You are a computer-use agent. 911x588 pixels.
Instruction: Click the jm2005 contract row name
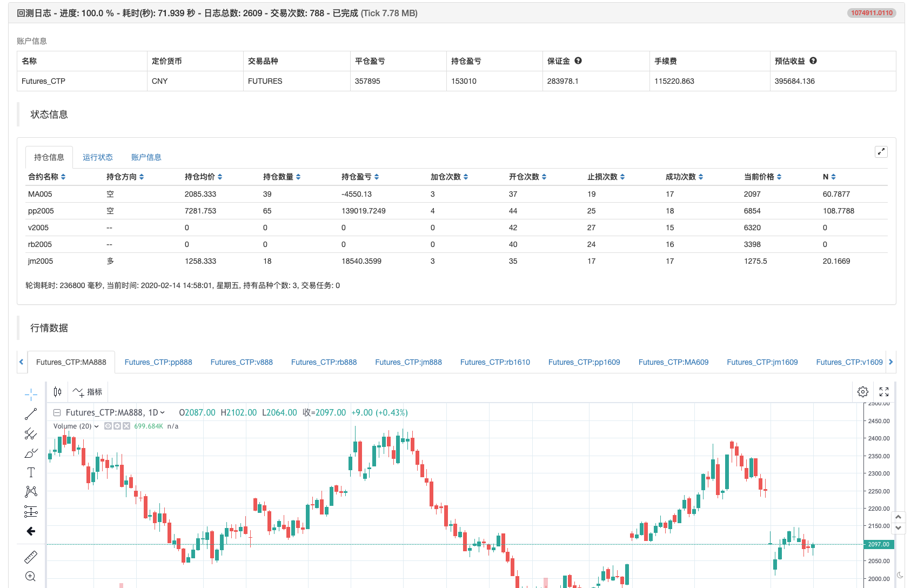click(x=41, y=261)
